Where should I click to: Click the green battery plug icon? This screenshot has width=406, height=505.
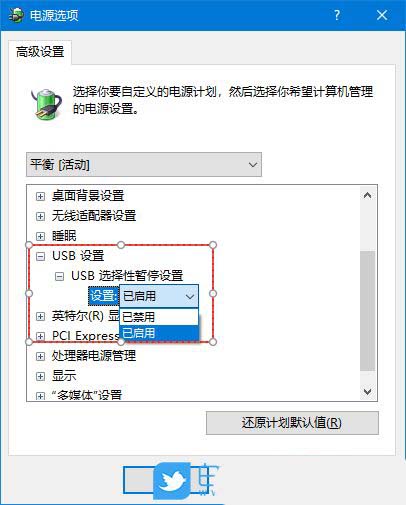point(46,104)
